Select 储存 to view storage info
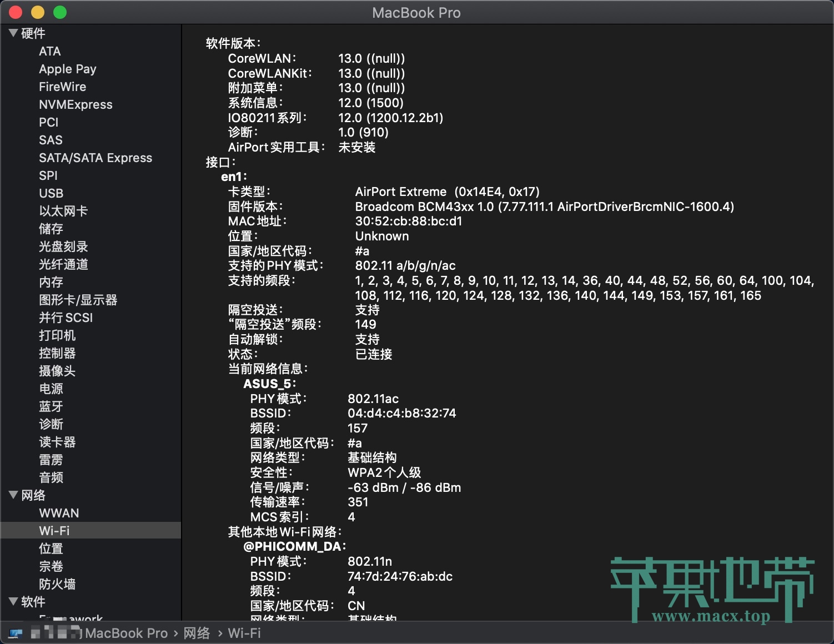 click(x=51, y=229)
